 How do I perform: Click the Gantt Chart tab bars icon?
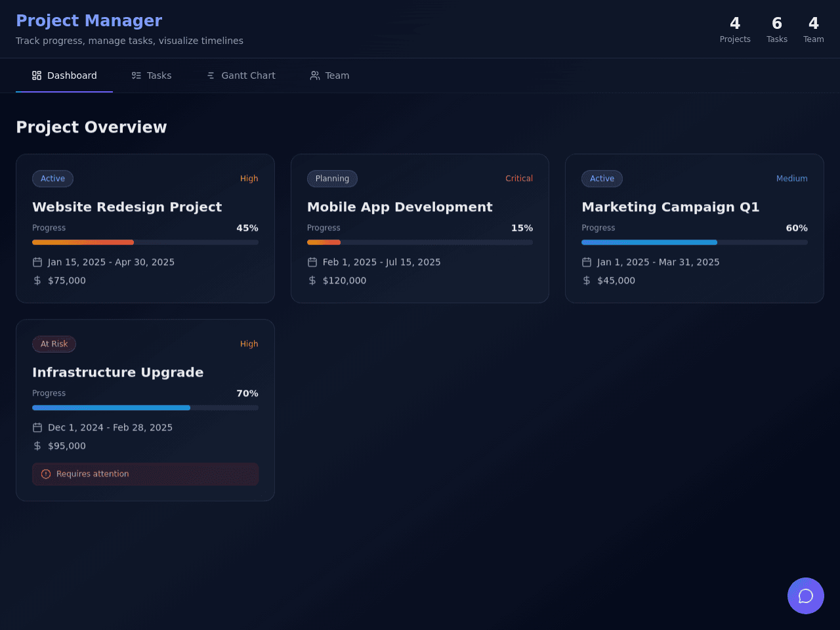211,75
